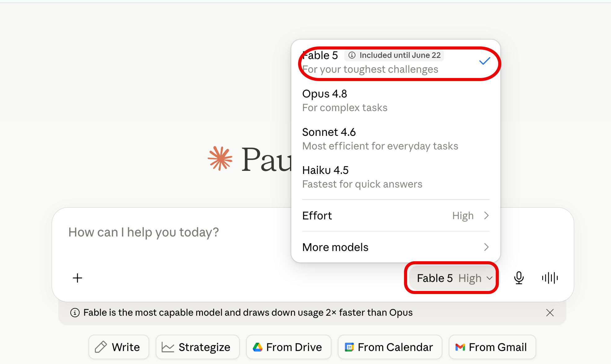
Task: Click the Strategize suggestion button
Action: [197, 347]
